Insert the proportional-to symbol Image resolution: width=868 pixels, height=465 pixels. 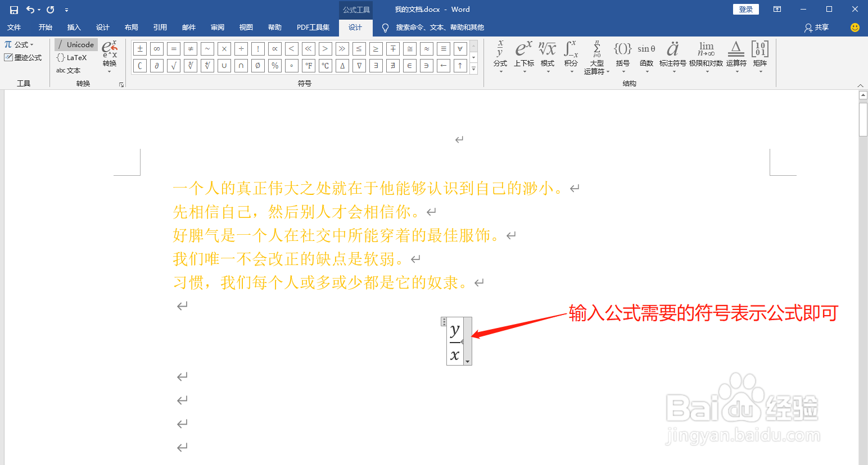[275, 49]
